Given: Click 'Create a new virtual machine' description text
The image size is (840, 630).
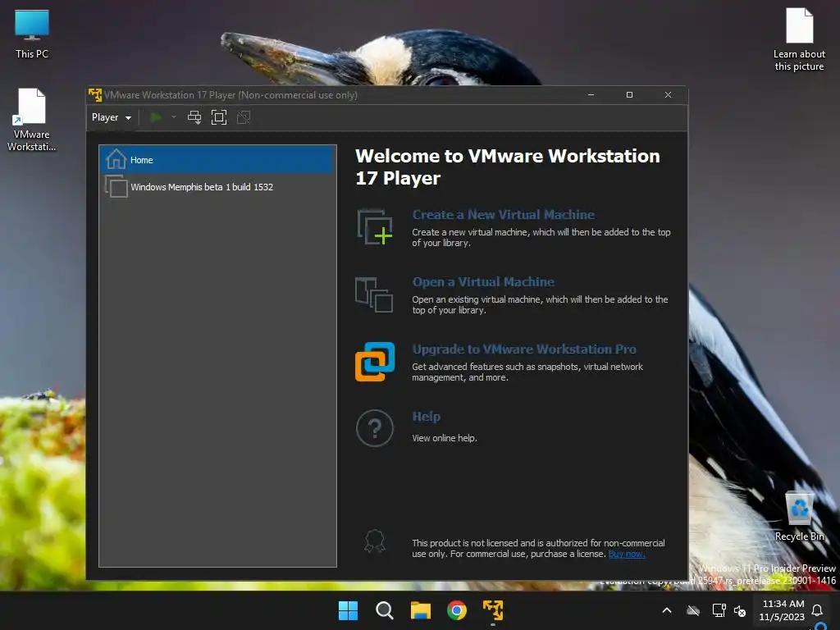Looking at the screenshot, I should coord(541,237).
